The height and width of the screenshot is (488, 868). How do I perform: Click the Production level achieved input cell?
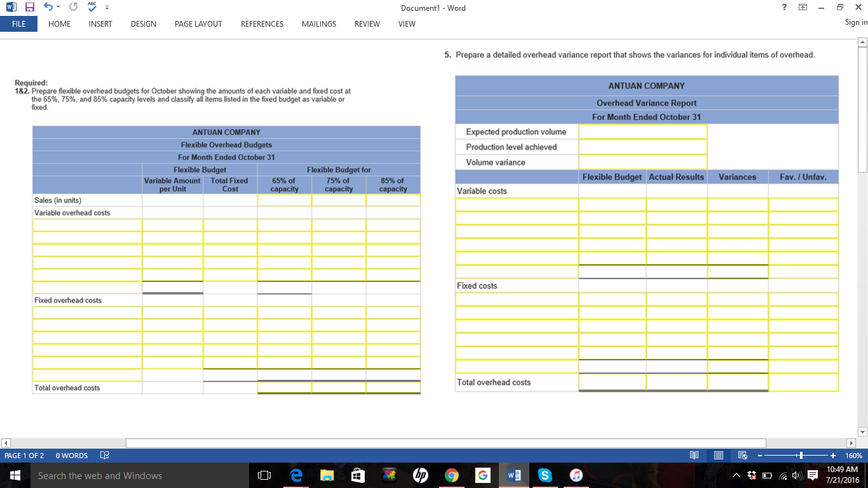tap(643, 147)
